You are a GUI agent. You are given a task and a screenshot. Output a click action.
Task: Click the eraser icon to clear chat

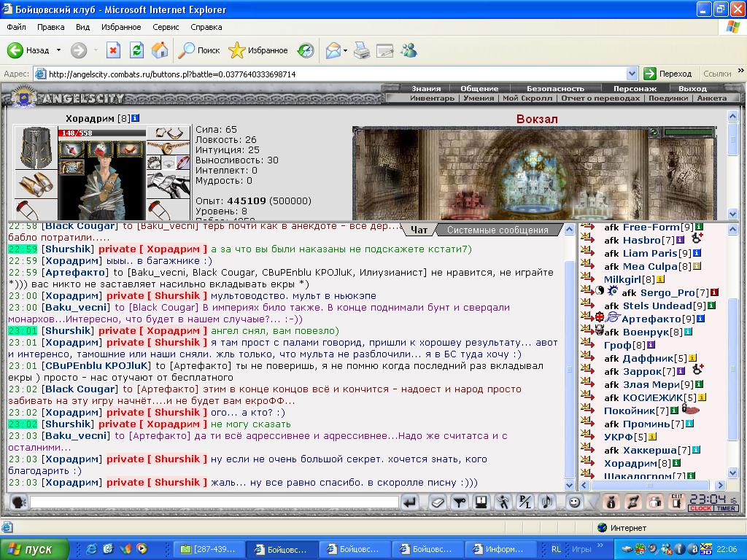(x=437, y=502)
